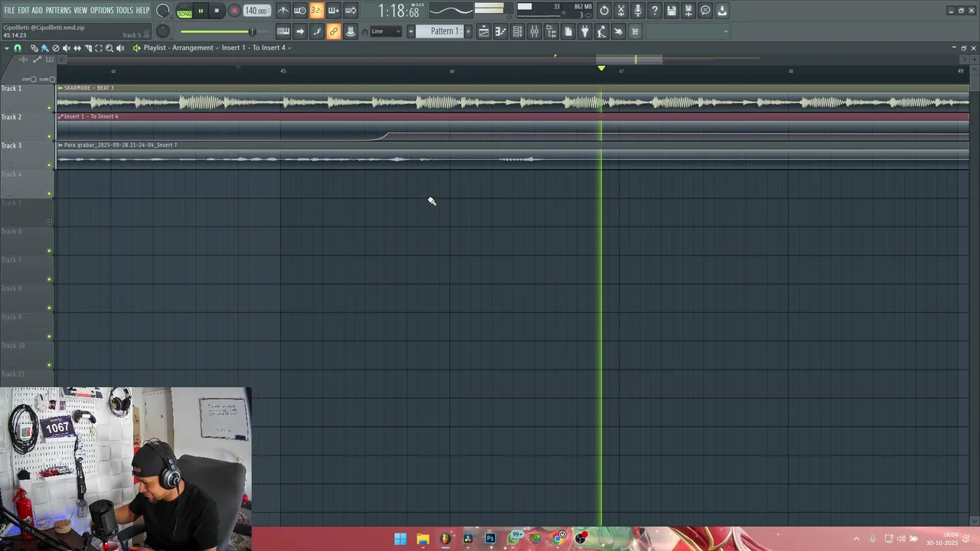980x551 pixels.
Task: Click the save new version icon
Action: tap(688, 11)
